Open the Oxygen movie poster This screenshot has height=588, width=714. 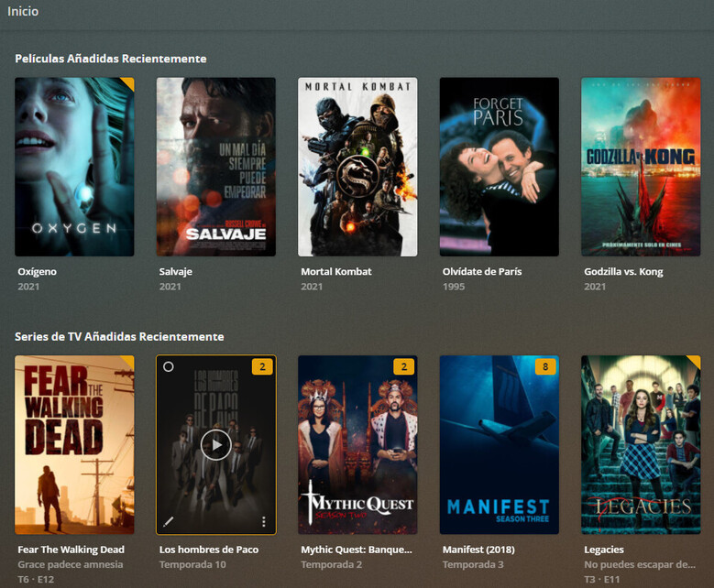click(74, 167)
